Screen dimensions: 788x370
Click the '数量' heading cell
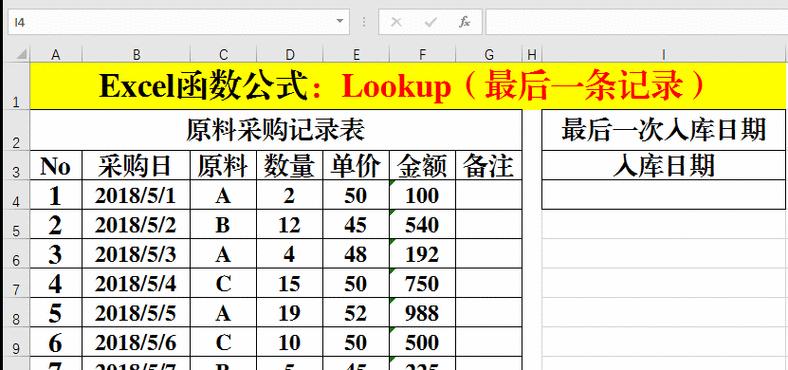(289, 165)
